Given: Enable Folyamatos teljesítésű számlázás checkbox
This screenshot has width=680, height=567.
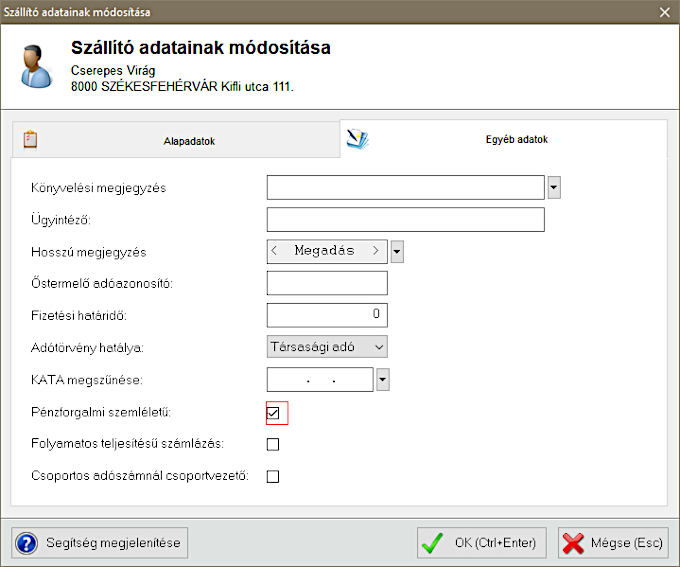Looking at the screenshot, I should (273, 444).
